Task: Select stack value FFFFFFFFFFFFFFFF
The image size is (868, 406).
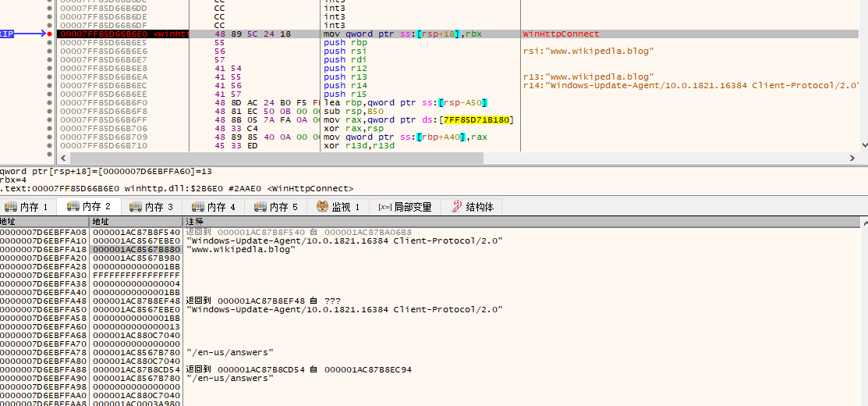Action: 136,276
